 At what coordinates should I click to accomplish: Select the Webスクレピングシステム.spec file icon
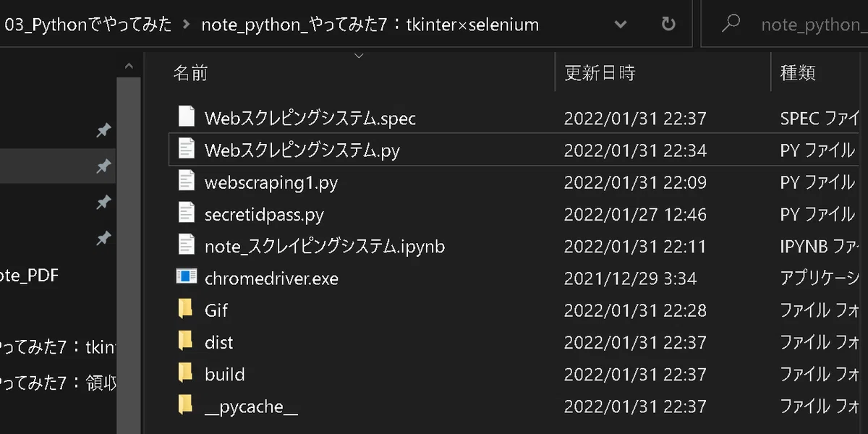pos(187,117)
